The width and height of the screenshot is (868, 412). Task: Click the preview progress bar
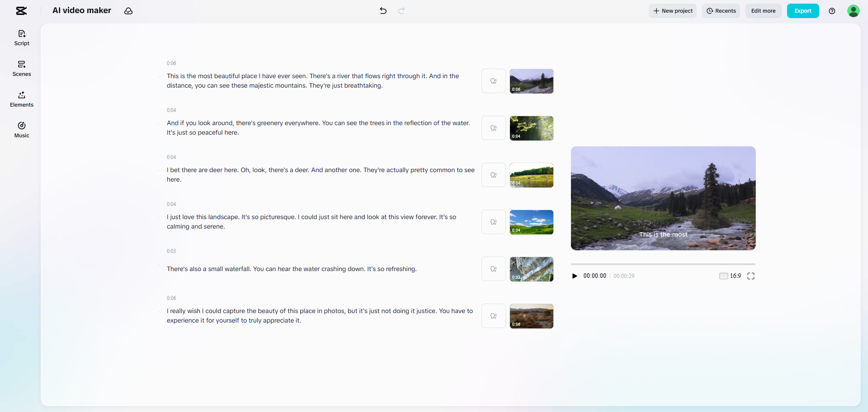pos(663,264)
